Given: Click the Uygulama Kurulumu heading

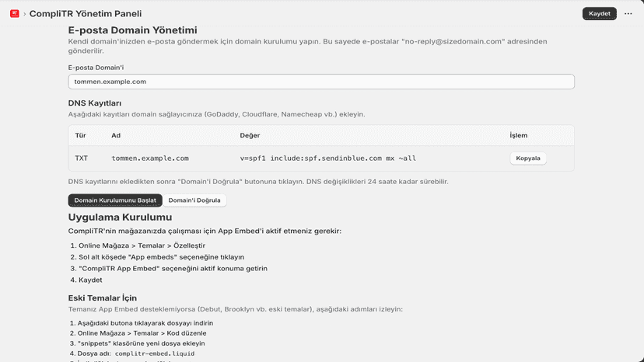Looking at the screenshot, I should click(x=120, y=217).
